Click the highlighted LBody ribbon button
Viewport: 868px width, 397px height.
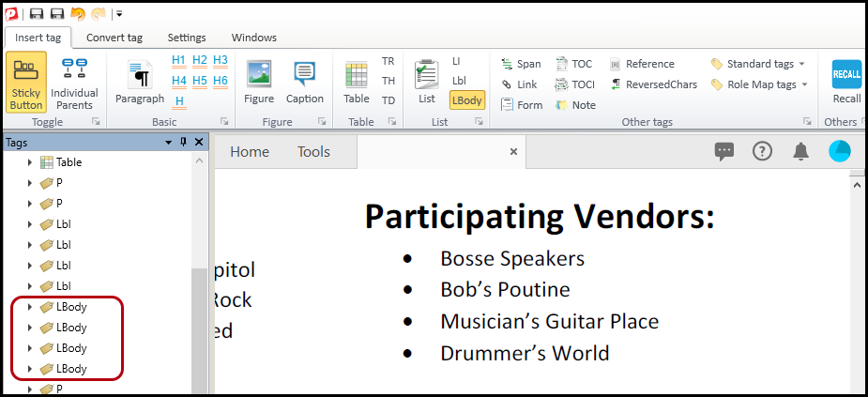[467, 100]
